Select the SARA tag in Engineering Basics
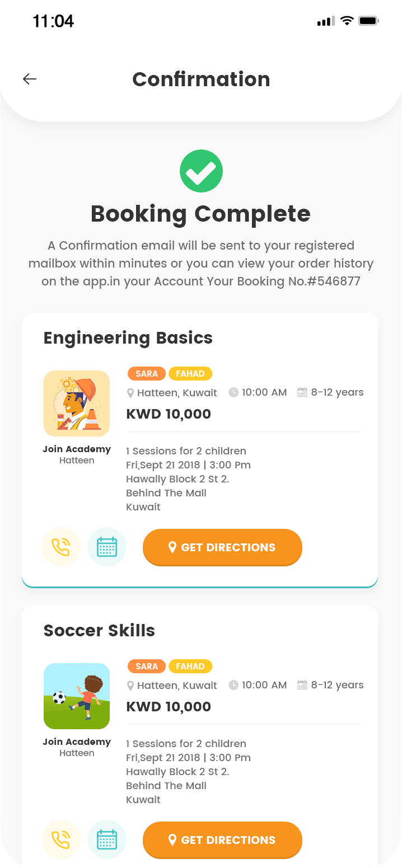The height and width of the screenshot is (868, 402). click(x=147, y=374)
